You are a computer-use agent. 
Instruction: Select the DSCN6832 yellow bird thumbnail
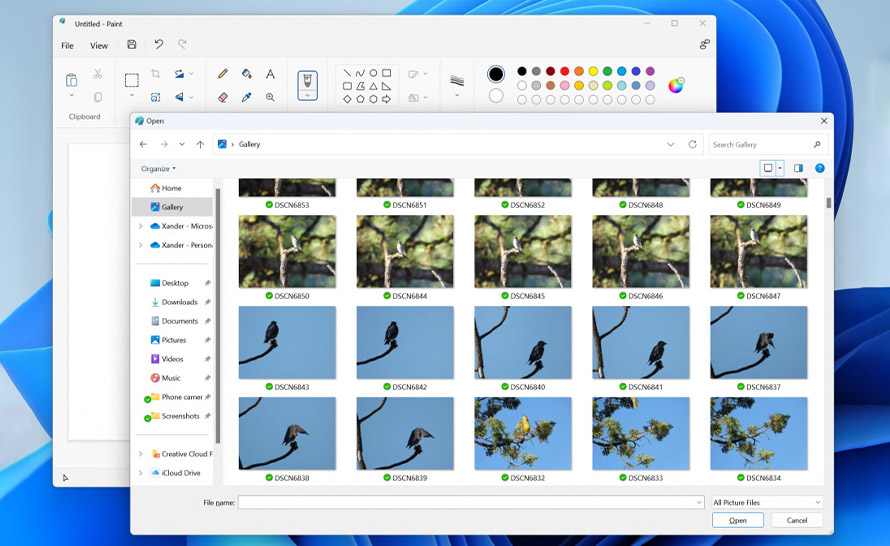pyautogui.click(x=523, y=434)
